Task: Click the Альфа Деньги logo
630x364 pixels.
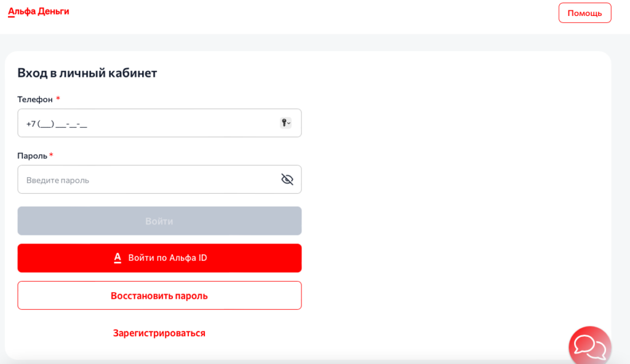Action: point(38,12)
